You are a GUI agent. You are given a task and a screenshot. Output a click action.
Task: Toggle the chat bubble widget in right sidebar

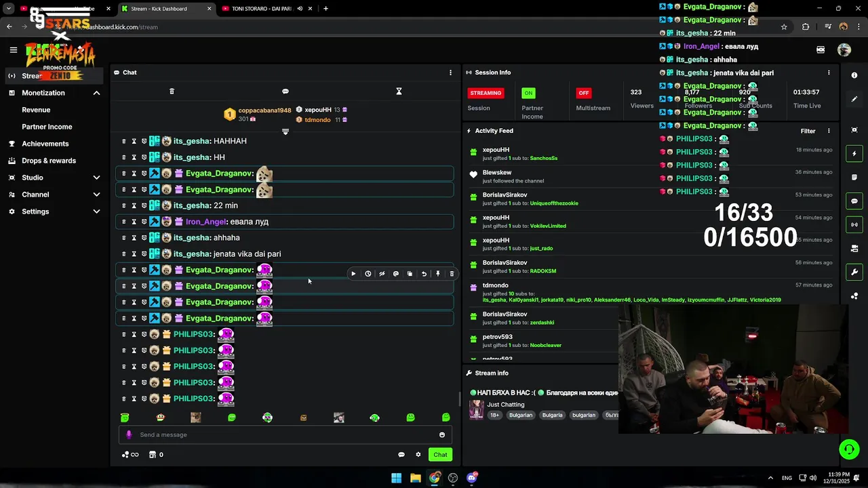(x=854, y=201)
